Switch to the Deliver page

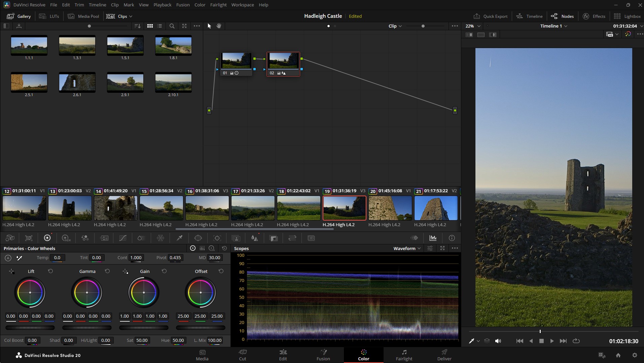[444, 355]
